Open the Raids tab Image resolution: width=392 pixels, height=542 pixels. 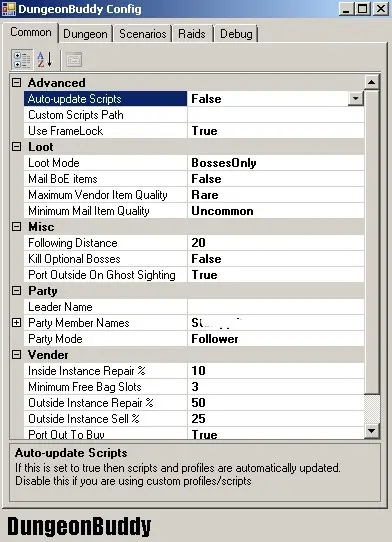click(x=192, y=34)
